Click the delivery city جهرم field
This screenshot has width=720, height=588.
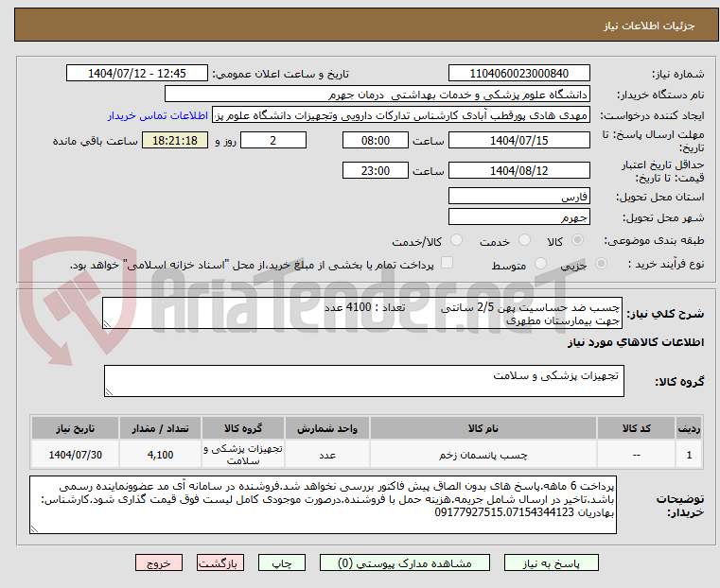click(x=518, y=216)
